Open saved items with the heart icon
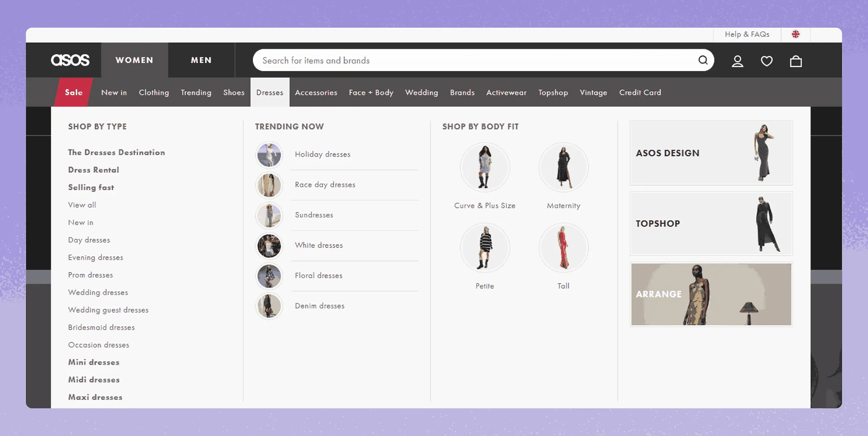The height and width of the screenshot is (436, 868). (x=767, y=61)
